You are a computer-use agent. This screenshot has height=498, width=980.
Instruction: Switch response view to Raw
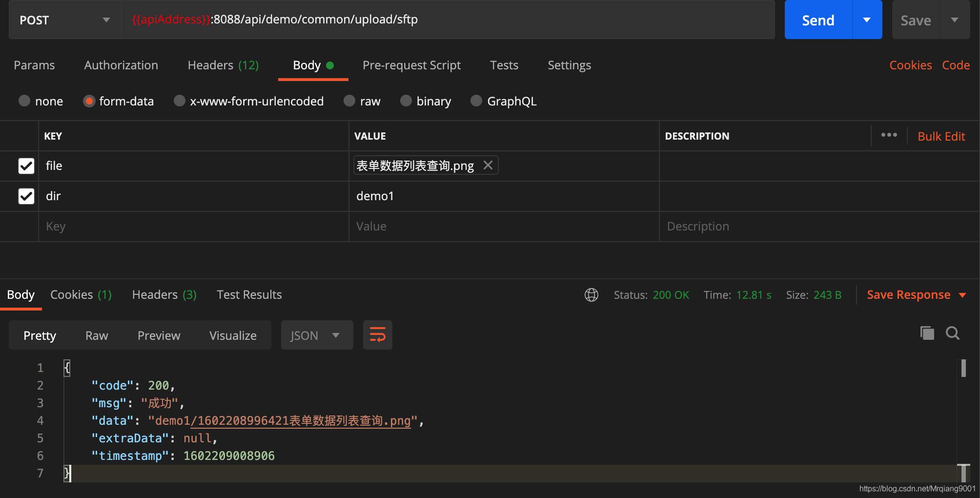[97, 335]
